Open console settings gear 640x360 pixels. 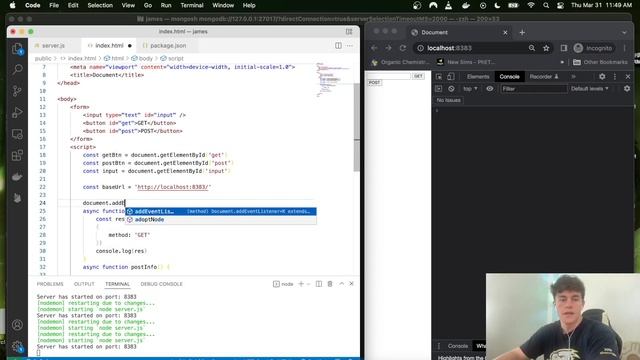(627, 89)
